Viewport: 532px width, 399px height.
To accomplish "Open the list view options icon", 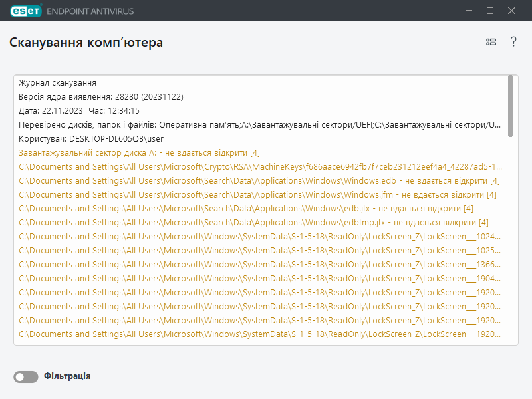I will [x=491, y=42].
